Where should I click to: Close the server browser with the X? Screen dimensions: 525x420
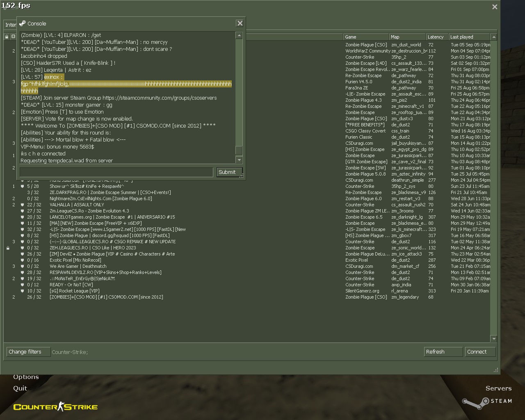pos(495,7)
